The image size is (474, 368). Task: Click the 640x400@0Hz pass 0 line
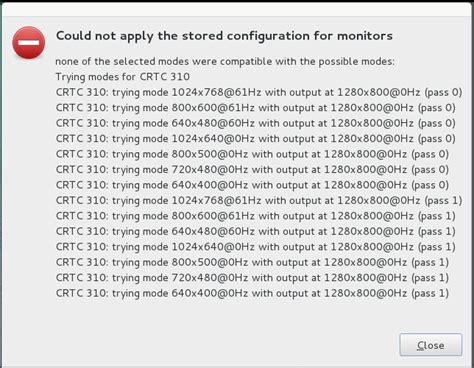pos(252,185)
